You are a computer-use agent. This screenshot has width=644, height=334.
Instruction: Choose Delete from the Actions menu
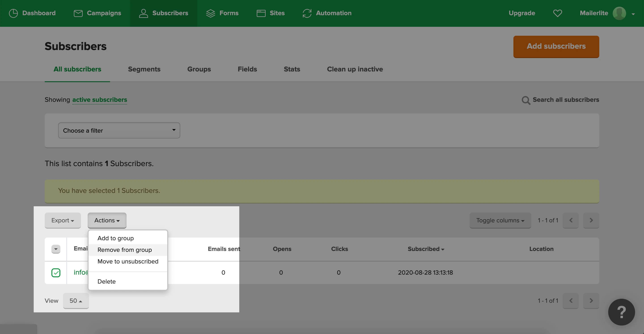click(x=106, y=282)
